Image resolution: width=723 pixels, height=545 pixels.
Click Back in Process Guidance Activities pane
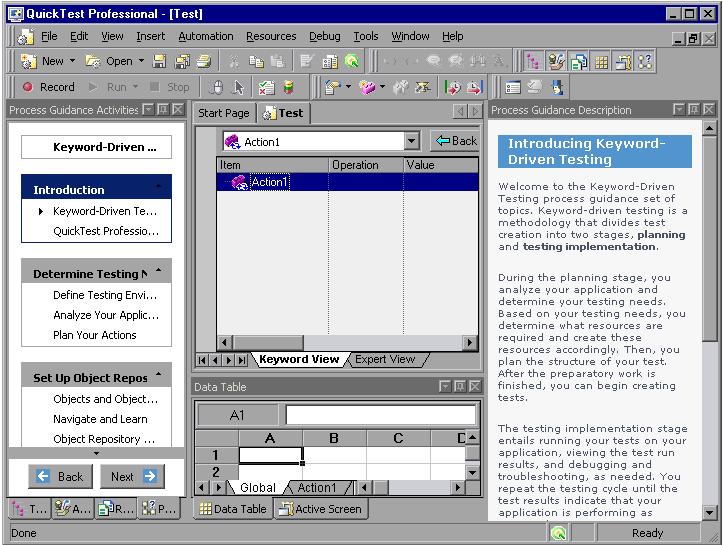click(x=60, y=476)
